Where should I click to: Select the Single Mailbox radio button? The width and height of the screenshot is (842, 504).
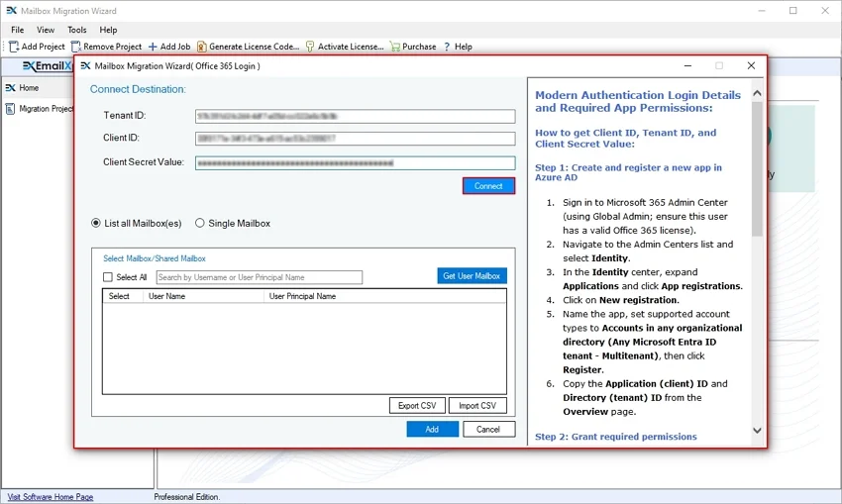[200, 223]
